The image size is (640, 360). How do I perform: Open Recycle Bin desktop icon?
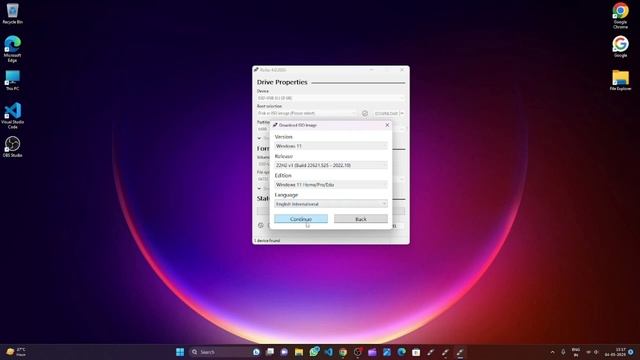(x=12, y=13)
